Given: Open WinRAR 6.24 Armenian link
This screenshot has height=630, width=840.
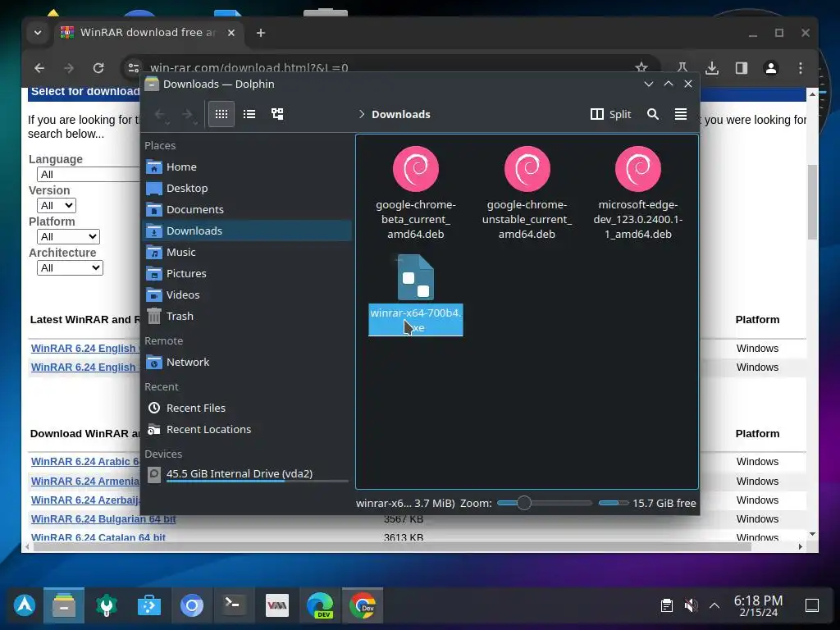Looking at the screenshot, I should click(85, 481).
